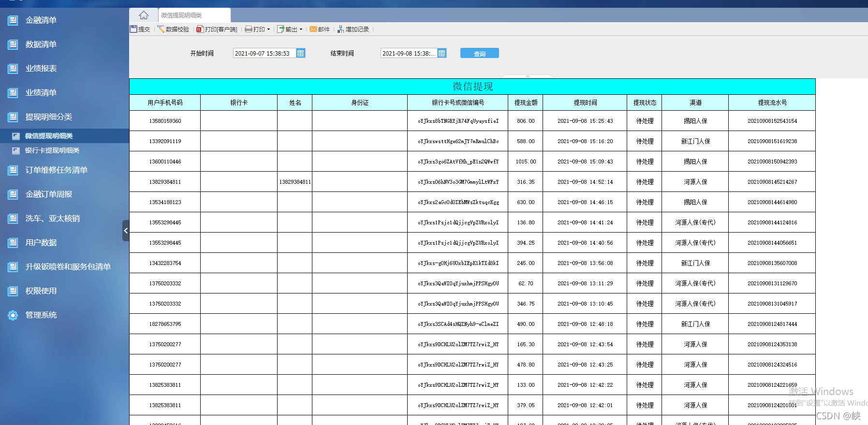
Task: Click the 邮件 envelope toolbar button
Action: tap(320, 29)
